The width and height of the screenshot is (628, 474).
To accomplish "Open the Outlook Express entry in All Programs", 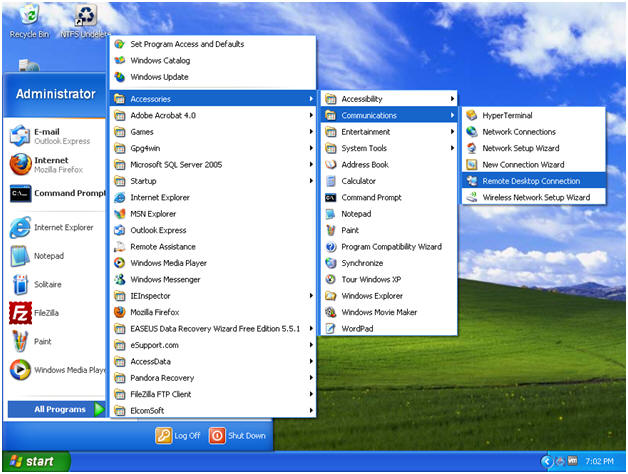I will click(213, 230).
